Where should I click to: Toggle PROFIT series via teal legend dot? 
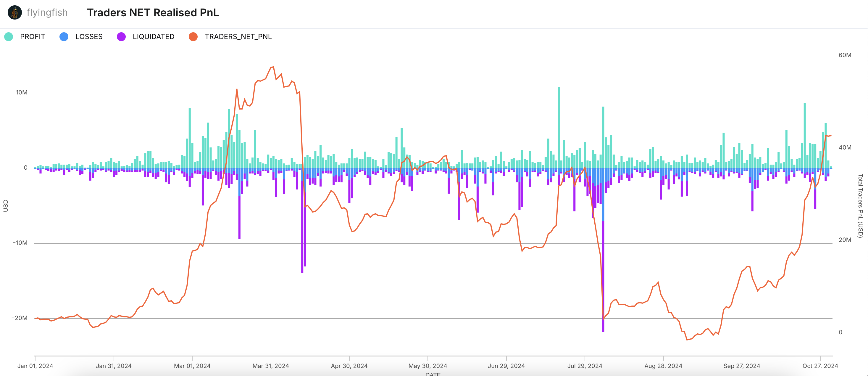point(9,37)
